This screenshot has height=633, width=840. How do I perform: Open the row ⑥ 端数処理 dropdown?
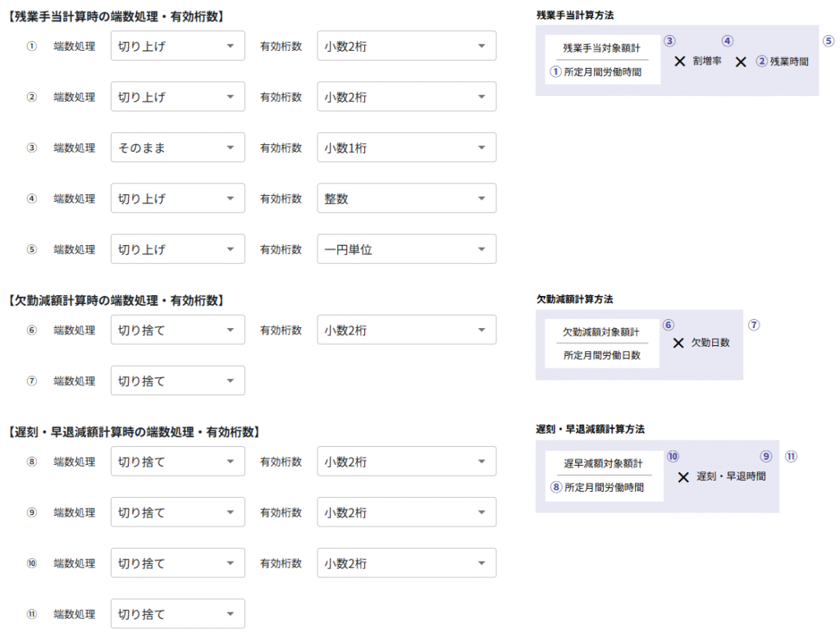pyautogui.click(x=177, y=330)
